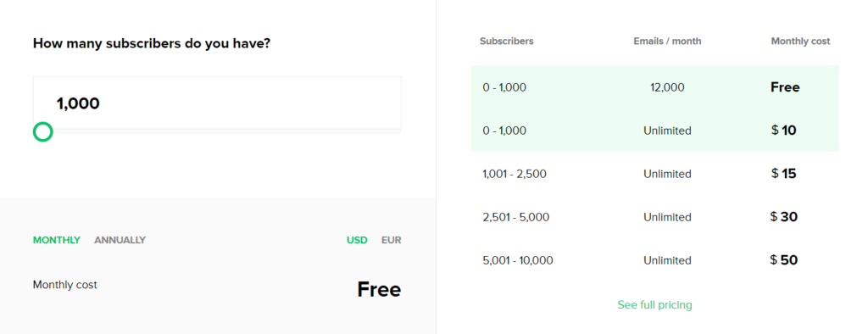Click the Free plan row for 0 - 1,000
Image resolution: width=868 pixels, height=334 pixels.
click(655, 87)
